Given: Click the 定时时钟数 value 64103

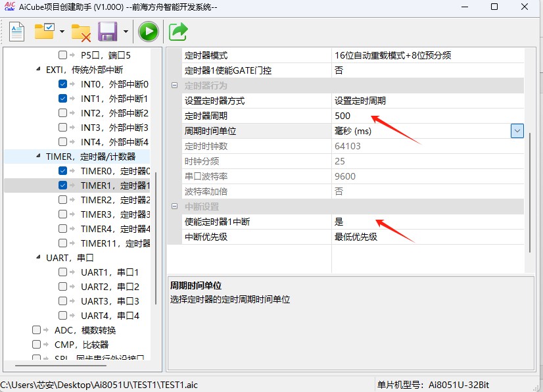Looking at the screenshot, I should 428,146.
